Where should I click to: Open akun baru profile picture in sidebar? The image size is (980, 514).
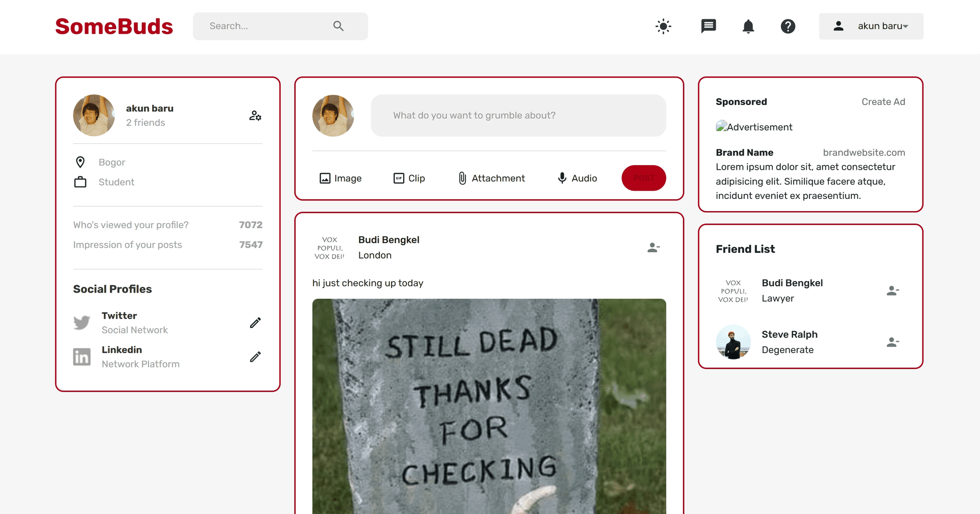click(94, 115)
